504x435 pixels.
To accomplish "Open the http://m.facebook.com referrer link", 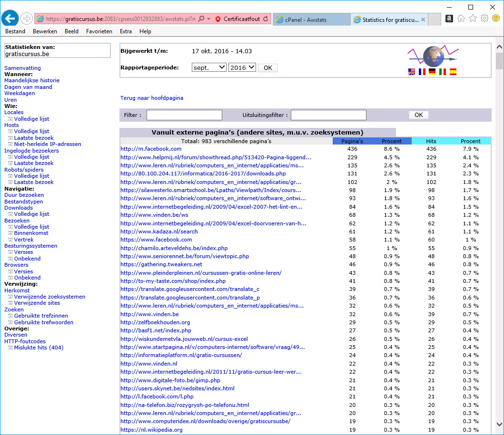I will (x=151, y=149).
